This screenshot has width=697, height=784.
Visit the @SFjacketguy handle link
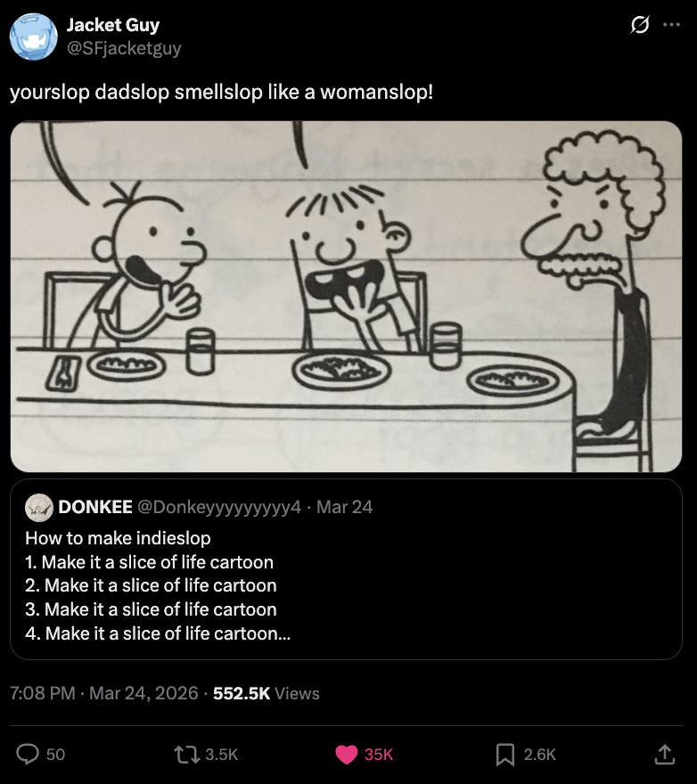(x=124, y=48)
